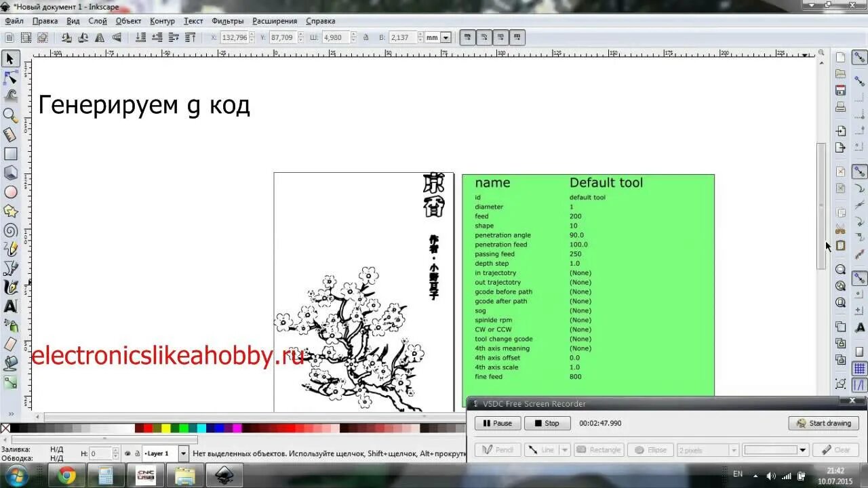Toggle the master enable snapping button
The width and height of the screenshot is (868, 488).
point(859,58)
